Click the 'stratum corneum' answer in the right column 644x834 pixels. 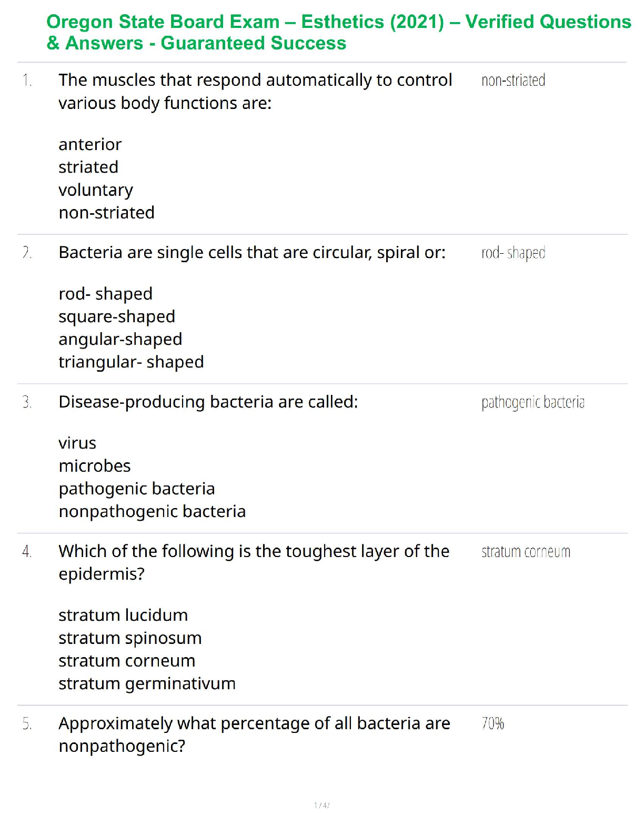click(x=526, y=552)
